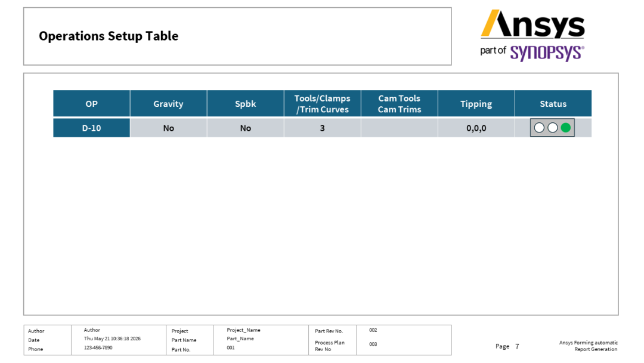Screen dimensions: 644x363
Task: Click the Spbk value No cell
Action: click(x=245, y=128)
